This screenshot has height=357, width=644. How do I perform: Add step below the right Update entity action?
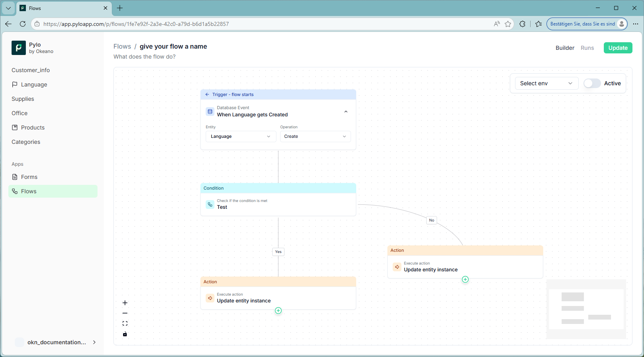pyautogui.click(x=465, y=280)
